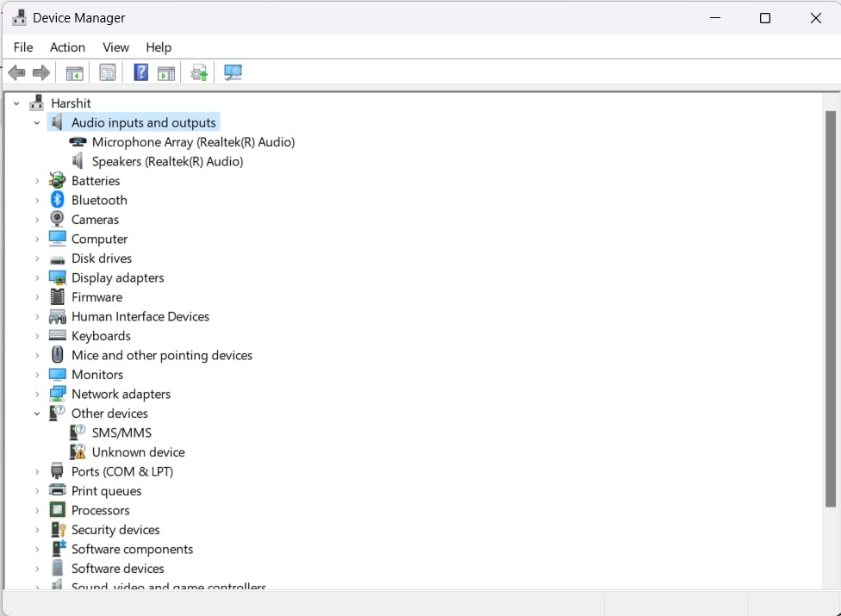Click the Properties toolbar icon
The image size is (841, 616).
pos(108,73)
